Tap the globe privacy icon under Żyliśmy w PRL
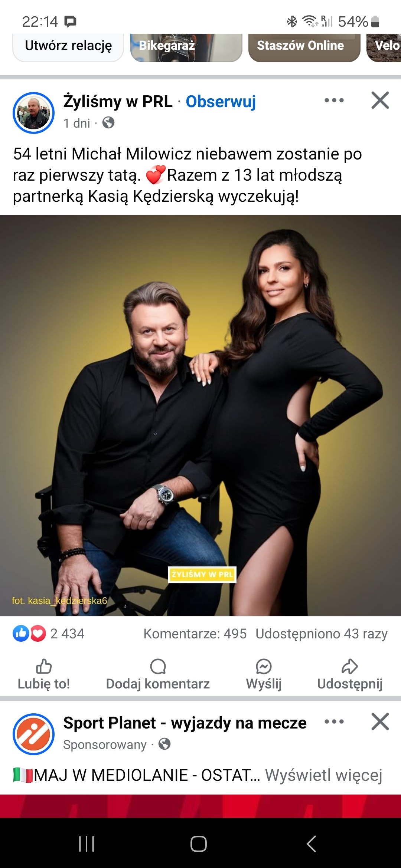The height and width of the screenshot is (868, 401). 108,122
